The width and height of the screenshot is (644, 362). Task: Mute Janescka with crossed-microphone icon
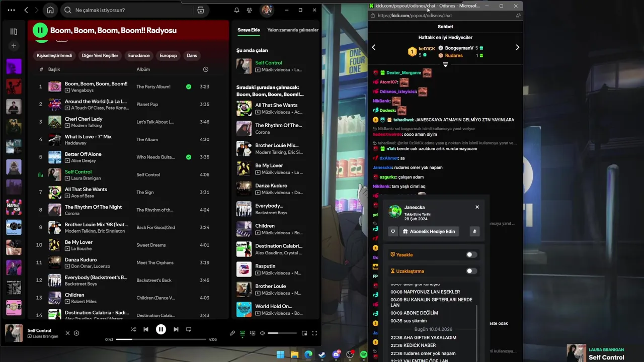(474, 231)
